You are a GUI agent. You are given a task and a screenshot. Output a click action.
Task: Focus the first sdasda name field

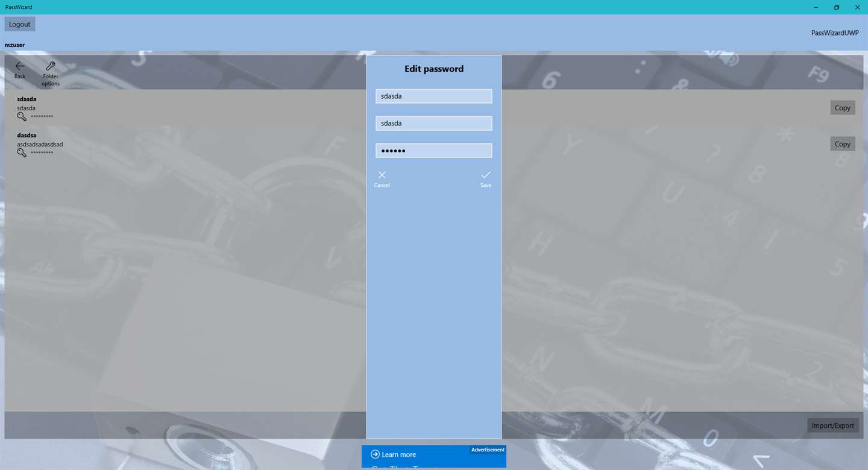[x=434, y=96]
